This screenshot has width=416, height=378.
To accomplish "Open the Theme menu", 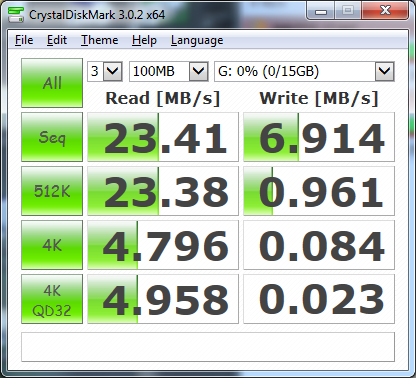I will click(x=100, y=40).
